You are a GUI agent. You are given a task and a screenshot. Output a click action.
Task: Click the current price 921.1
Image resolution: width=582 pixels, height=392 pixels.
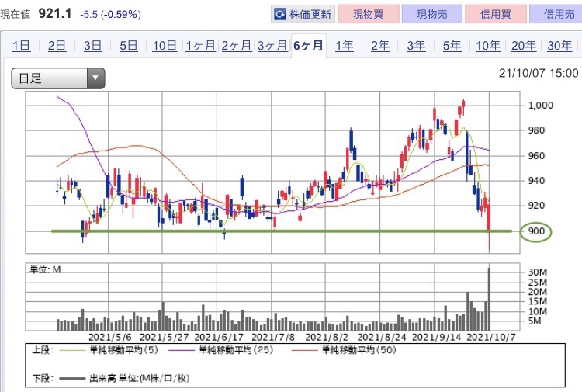point(55,14)
